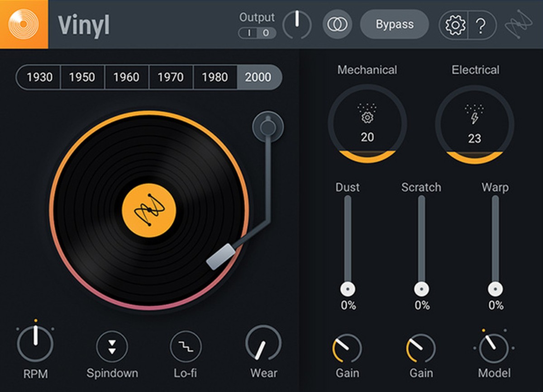Image resolution: width=543 pixels, height=392 pixels.
Task: Open settings with the gear icon
Action: click(x=454, y=25)
